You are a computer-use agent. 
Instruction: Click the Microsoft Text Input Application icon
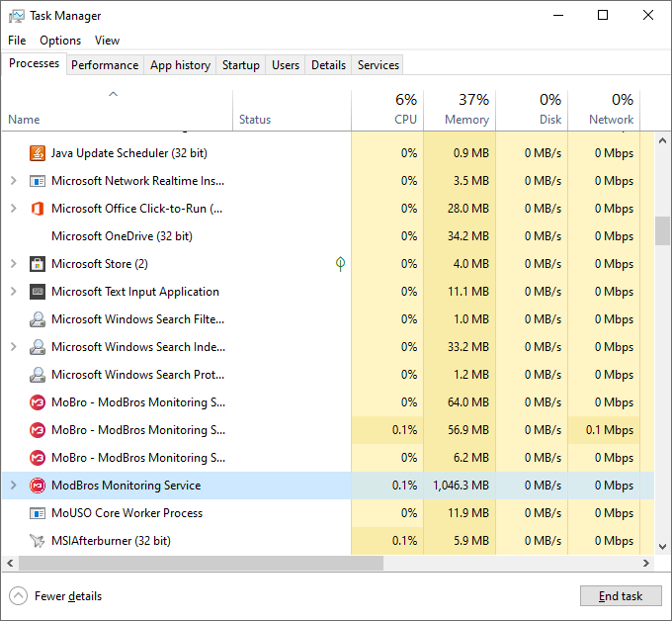[x=38, y=292]
